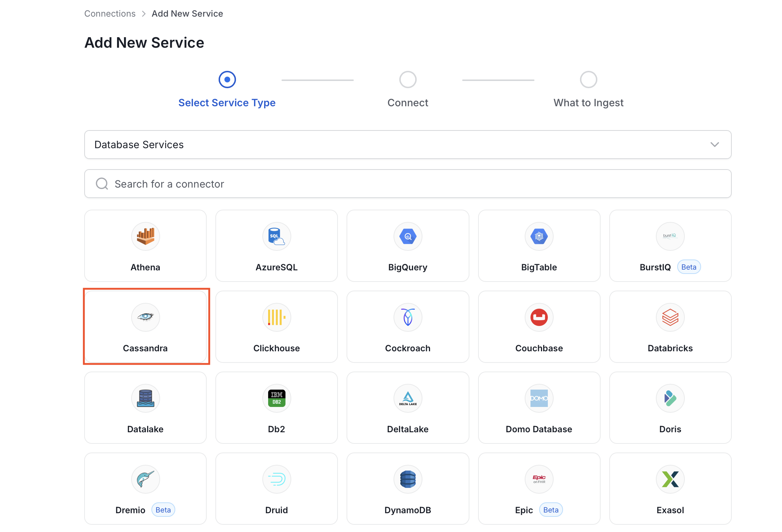The height and width of the screenshot is (532, 782).
Task: Pick the Dremio narwhal icon
Action: [x=146, y=479]
